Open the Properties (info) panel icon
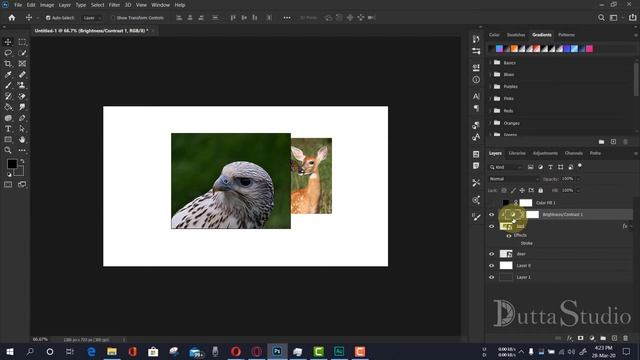 [x=476, y=80]
